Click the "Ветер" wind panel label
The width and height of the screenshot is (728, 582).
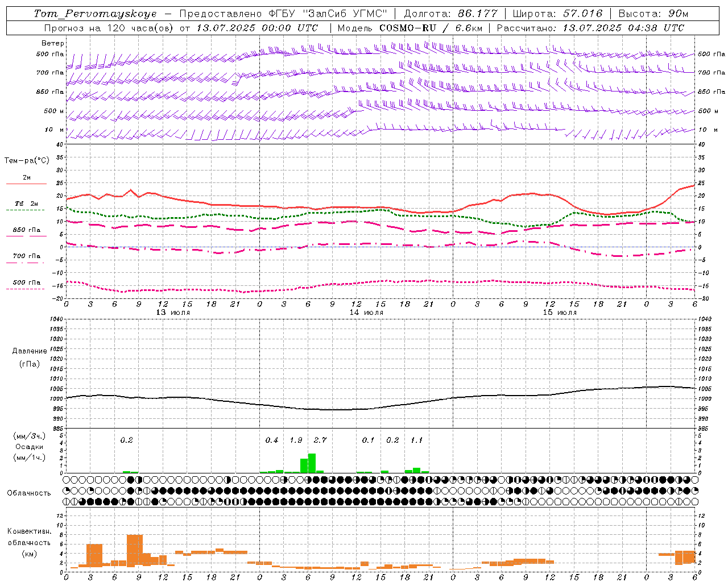[x=53, y=43]
